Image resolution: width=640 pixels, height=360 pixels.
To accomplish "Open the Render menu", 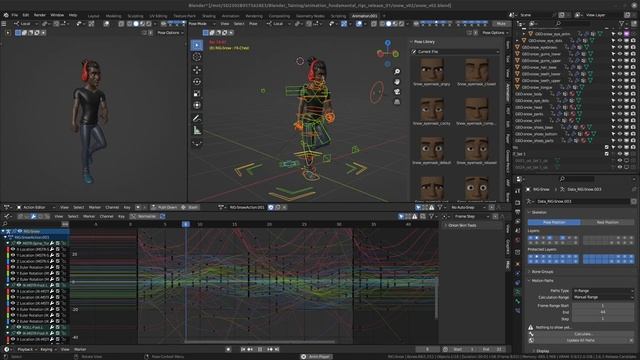I will pos(40,15).
